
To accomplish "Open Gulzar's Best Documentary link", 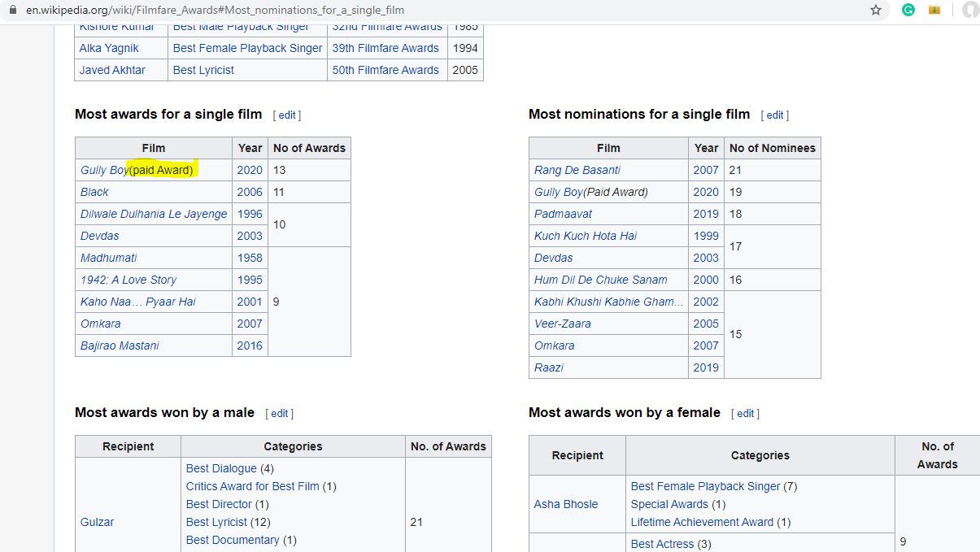I will (233, 540).
